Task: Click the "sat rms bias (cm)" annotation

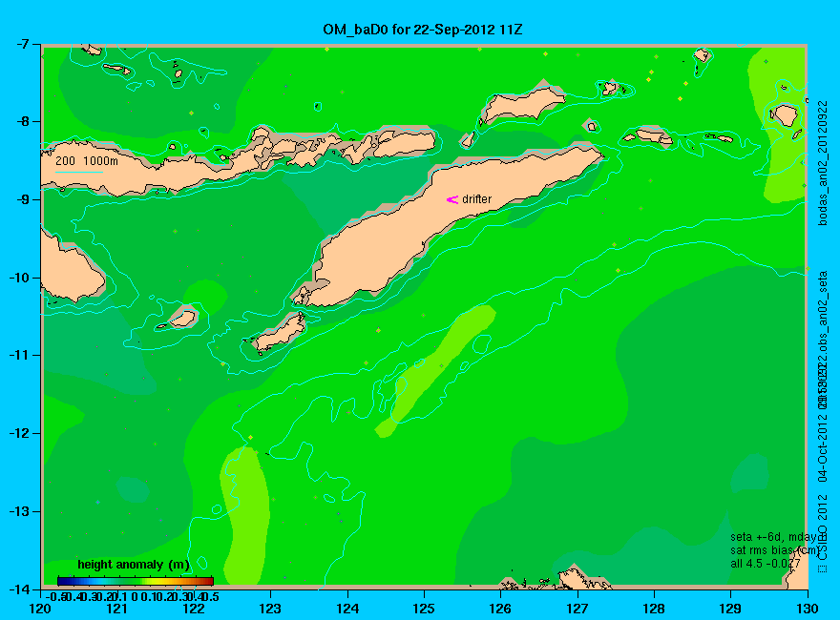Action: [775, 550]
